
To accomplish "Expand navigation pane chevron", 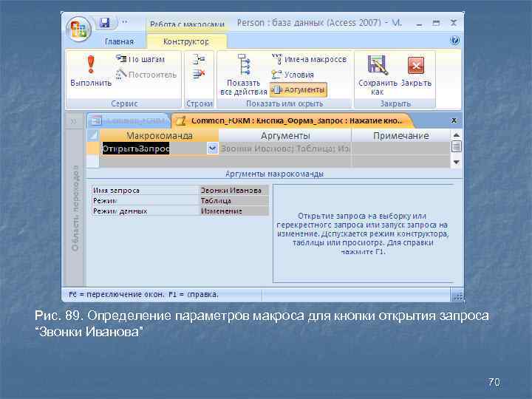I will [x=74, y=121].
